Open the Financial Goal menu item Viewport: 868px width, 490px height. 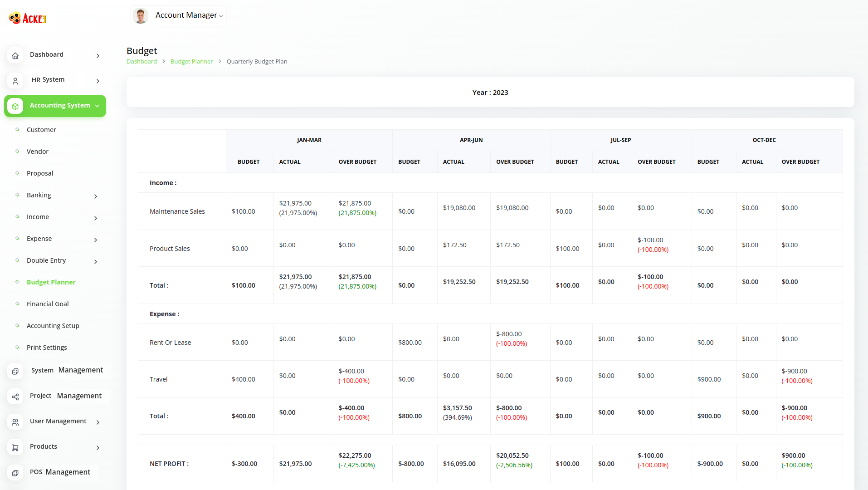pyautogui.click(x=48, y=304)
